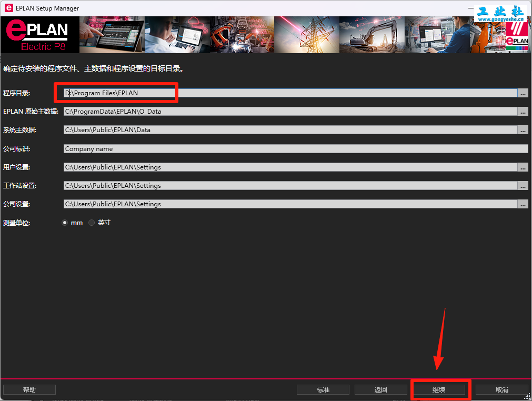The width and height of the screenshot is (532, 401).
Task: Click the tablet banner thumbnail
Action: tap(112, 35)
